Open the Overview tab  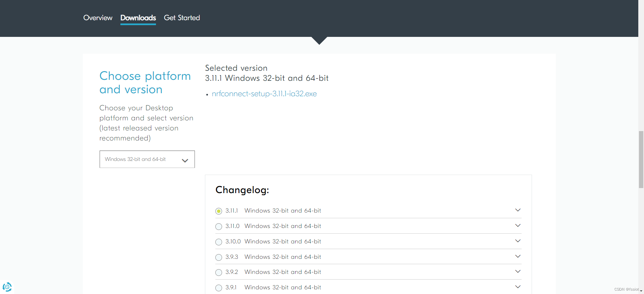pos(98,18)
